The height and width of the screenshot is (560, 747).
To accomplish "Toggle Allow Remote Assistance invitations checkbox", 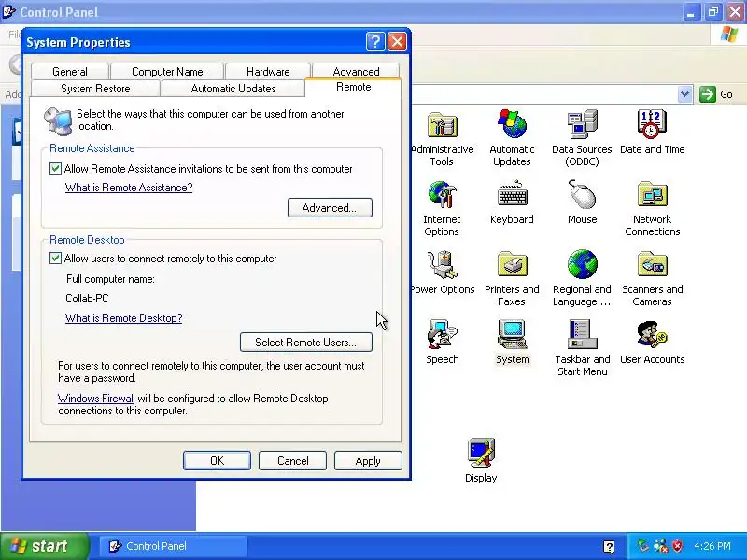I will 55,169.
